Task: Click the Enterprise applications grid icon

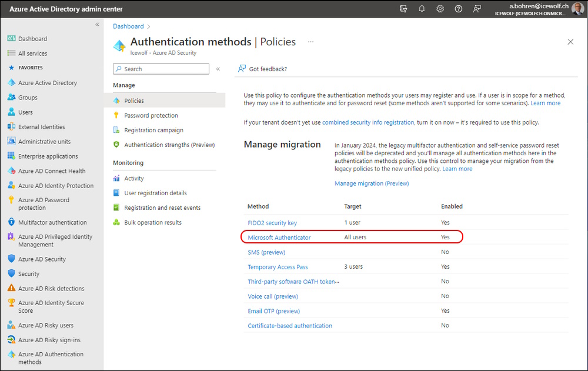Action: [x=11, y=156]
